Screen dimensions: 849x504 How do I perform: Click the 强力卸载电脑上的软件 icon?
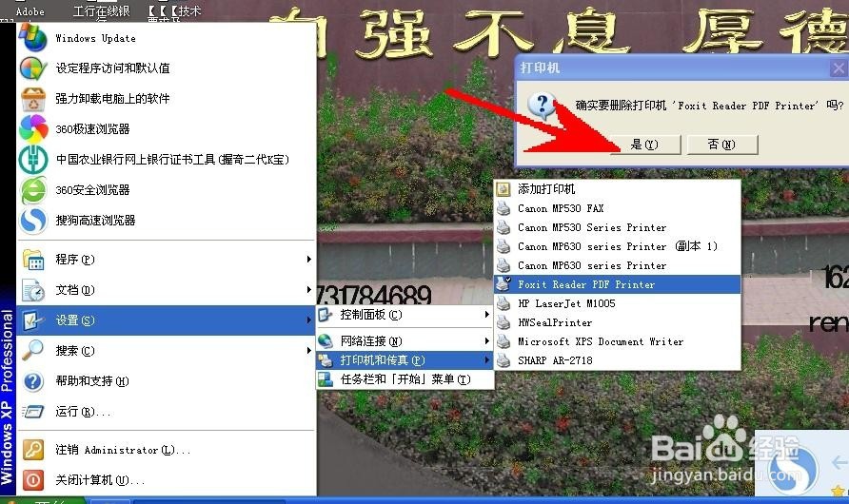click(x=33, y=99)
